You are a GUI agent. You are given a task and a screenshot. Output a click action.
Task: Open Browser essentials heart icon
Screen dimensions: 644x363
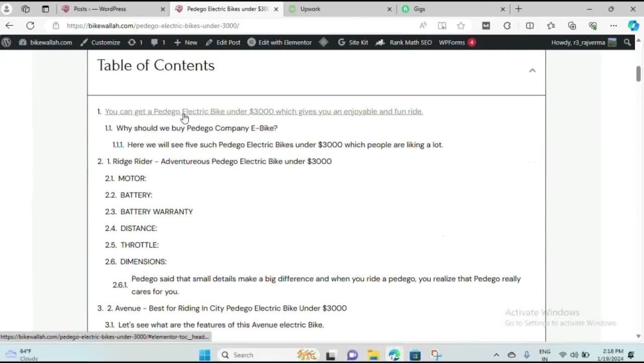pyautogui.click(x=592, y=26)
